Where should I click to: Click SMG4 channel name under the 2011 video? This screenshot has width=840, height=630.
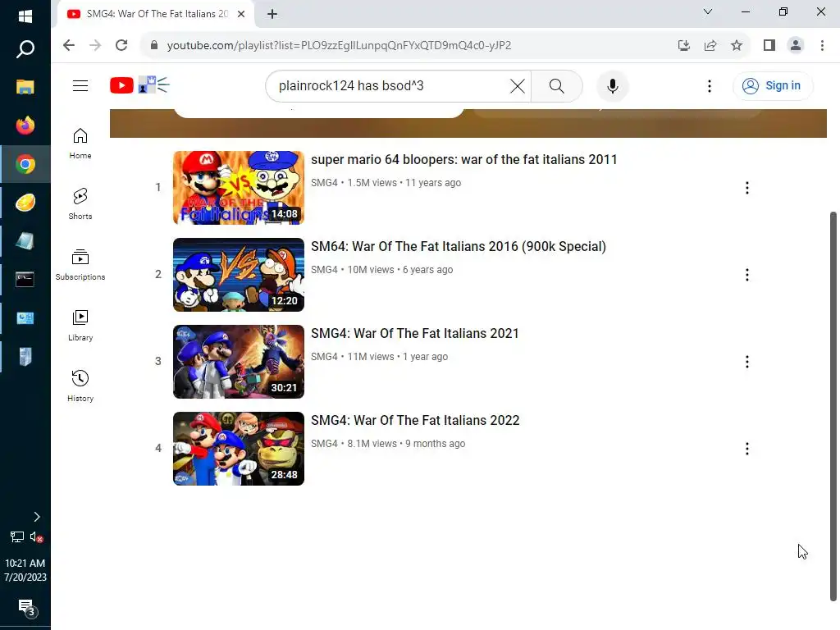(x=324, y=183)
